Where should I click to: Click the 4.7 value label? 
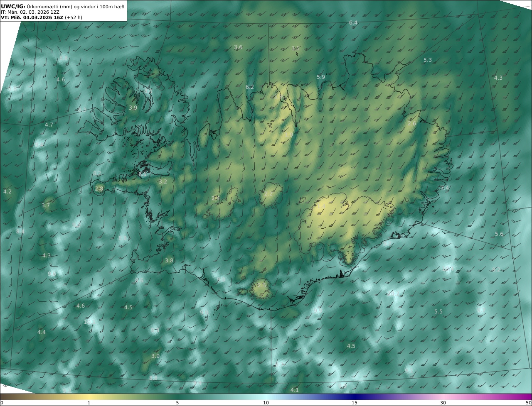point(49,125)
